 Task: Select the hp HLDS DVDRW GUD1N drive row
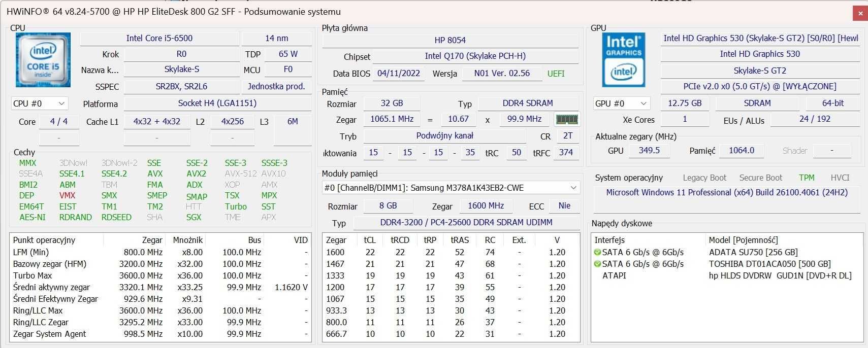pos(727,275)
